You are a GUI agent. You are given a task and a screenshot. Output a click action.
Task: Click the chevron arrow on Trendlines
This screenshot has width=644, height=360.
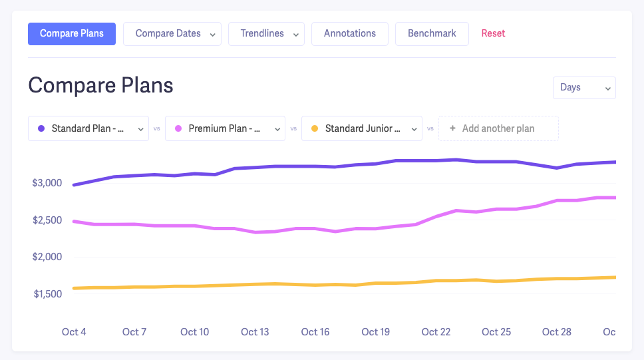tap(296, 35)
